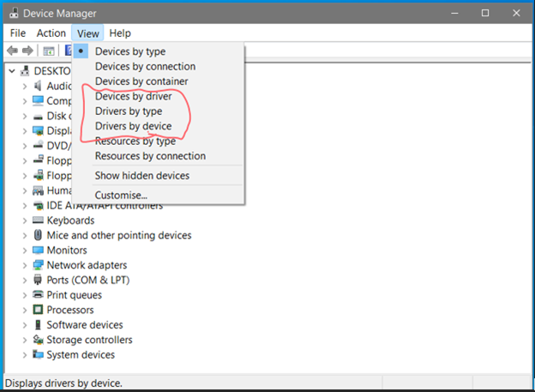Click the Print queues printer icon

(38, 295)
